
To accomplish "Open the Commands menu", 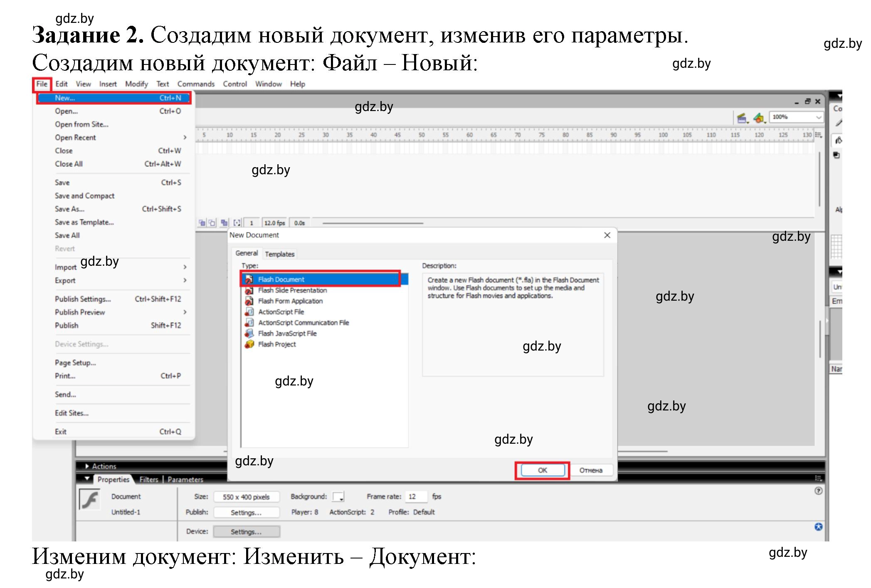I will (196, 84).
